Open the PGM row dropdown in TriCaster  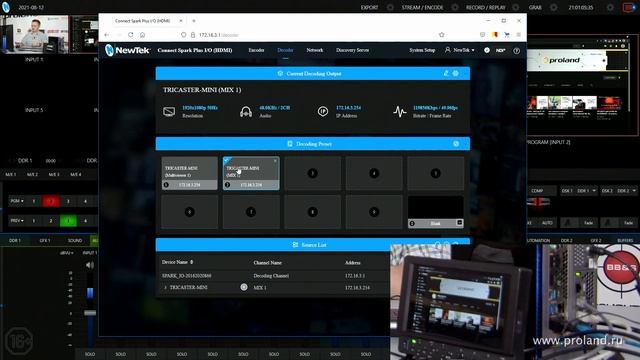click(17, 201)
